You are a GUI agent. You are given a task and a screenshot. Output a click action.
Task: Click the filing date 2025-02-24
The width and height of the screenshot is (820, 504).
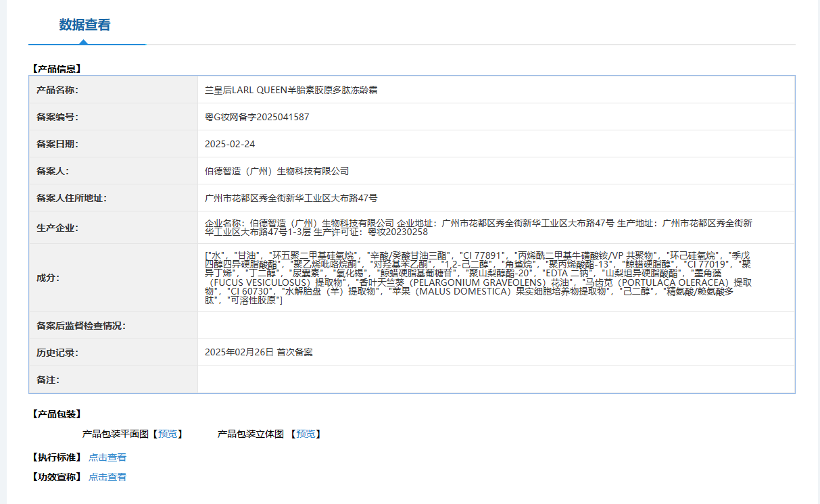pos(230,144)
